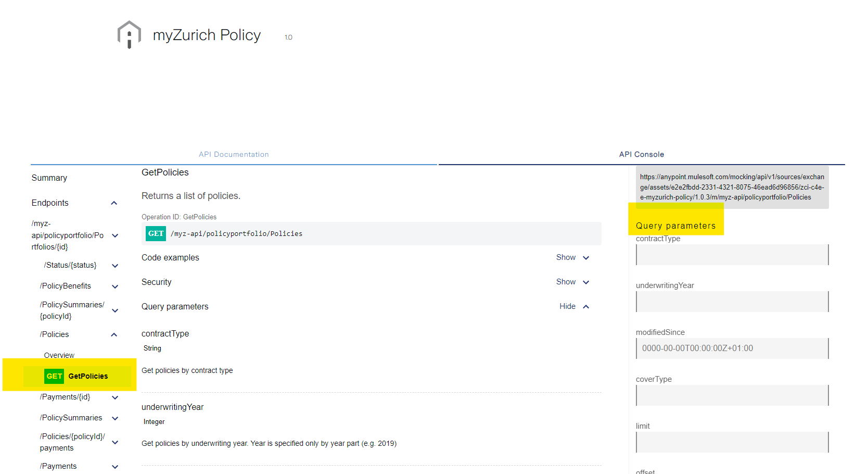Open Overview under /Policies
This screenshot has width=868, height=474.
click(59, 355)
